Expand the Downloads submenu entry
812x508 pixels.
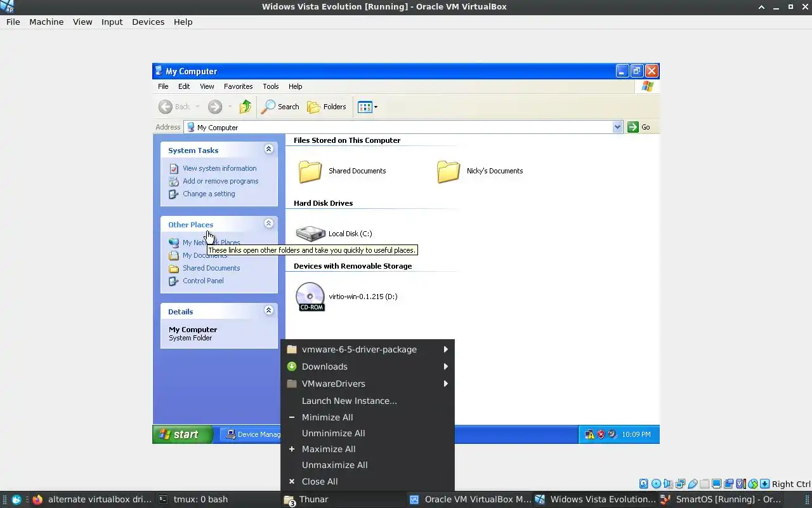coord(367,366)
